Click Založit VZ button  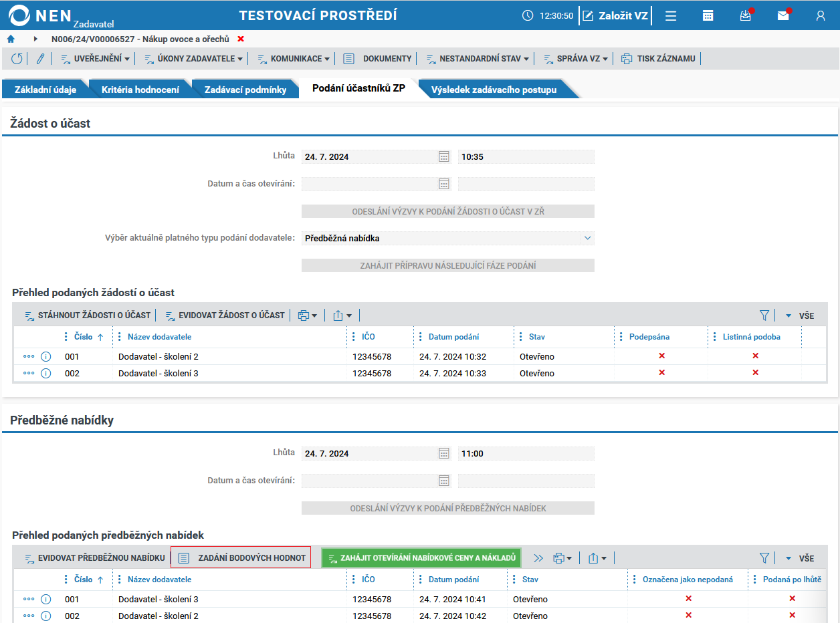(x=615, y=15)
